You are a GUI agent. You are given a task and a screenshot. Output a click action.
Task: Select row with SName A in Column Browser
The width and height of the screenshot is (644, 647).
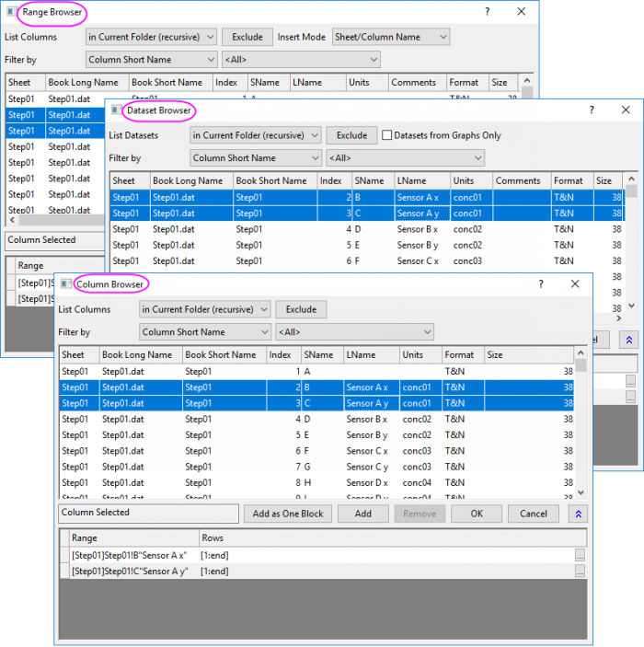click(x=316, y=371)
